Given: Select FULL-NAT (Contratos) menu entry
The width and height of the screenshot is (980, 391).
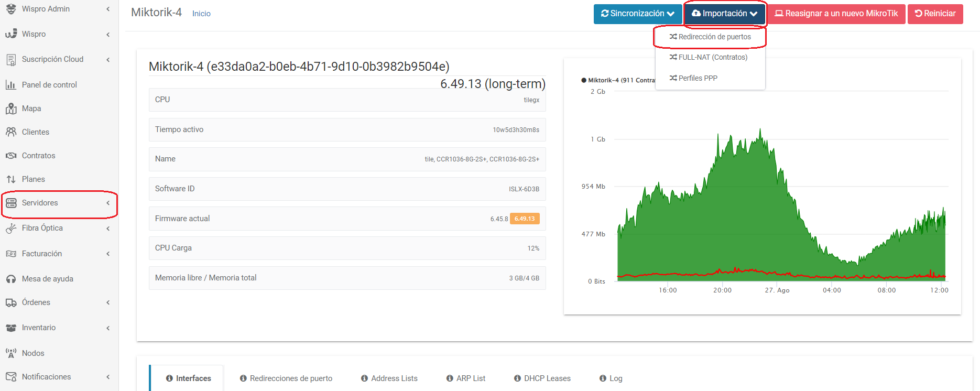Looking at the screenshot, I should 710,57.
